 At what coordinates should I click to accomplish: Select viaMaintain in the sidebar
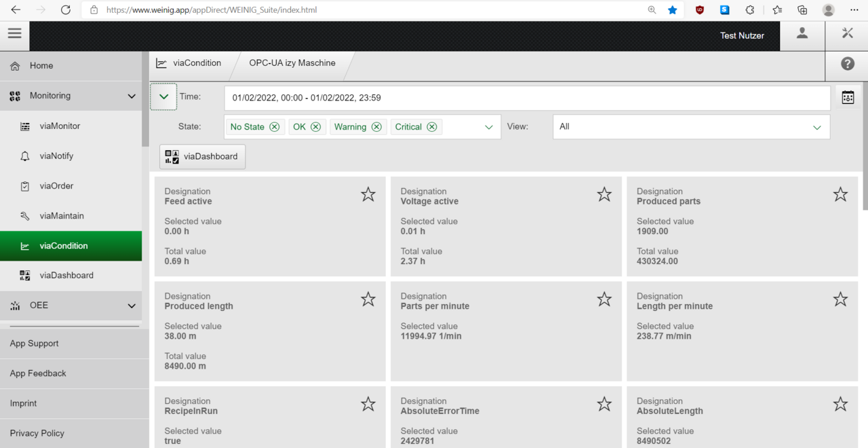71,216
